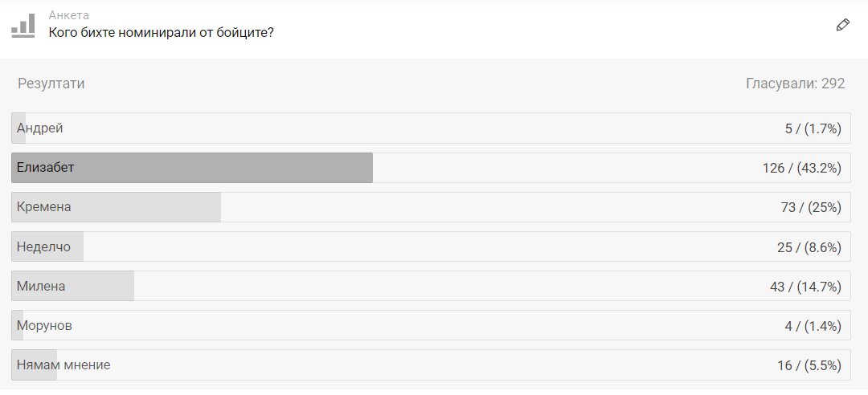Screen dimensions: 868x395
Task: Click the poll question title text
Action: tap(162, 33)
